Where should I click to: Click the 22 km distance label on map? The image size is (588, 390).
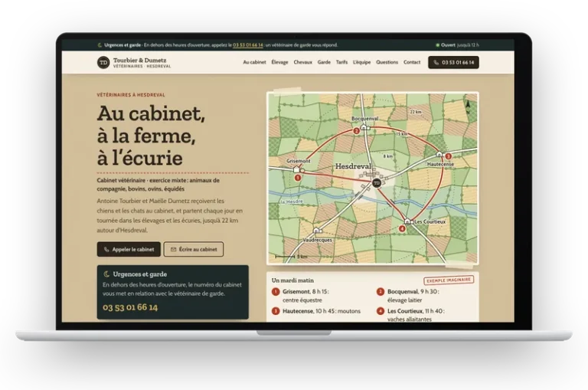pyautogui.click(x=416, y=112)
